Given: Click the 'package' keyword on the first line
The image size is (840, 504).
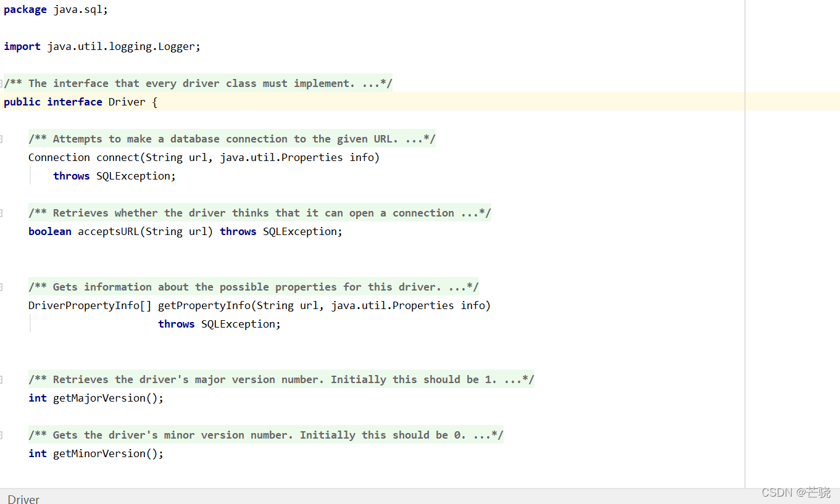Looking at the screenshot, I should pos(25,9).
